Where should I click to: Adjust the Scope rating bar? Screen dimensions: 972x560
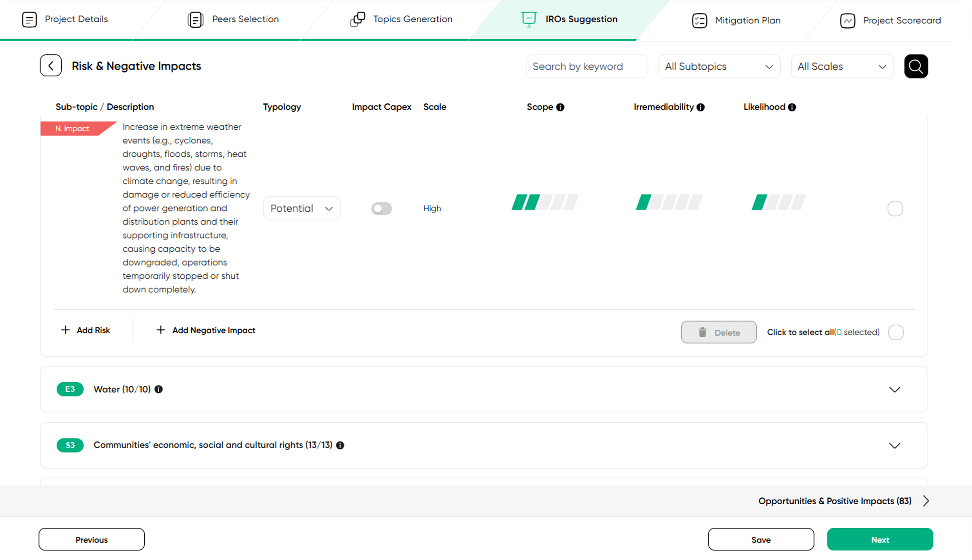pos(545,202)
